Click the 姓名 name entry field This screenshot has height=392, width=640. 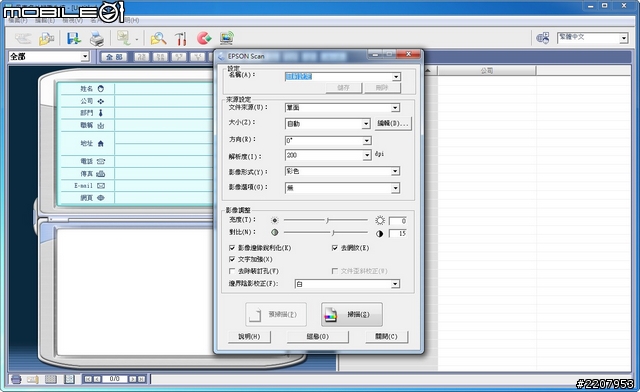pyautogui.click(x=164, y=89)
